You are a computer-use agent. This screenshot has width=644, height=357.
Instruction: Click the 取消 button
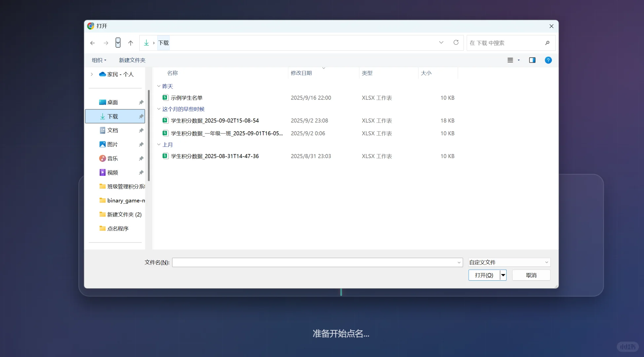click(531, 275)
